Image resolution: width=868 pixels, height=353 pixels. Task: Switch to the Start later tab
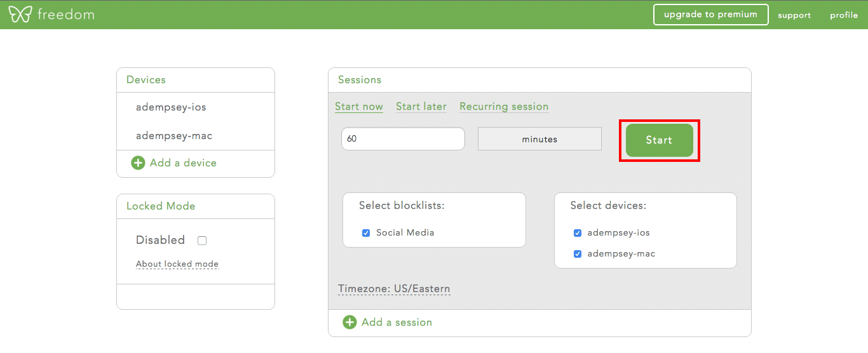[421, 107]
